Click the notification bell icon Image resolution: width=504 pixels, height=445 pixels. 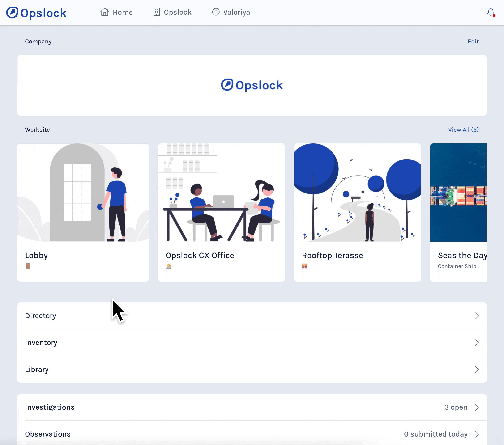tap(491, 12)
